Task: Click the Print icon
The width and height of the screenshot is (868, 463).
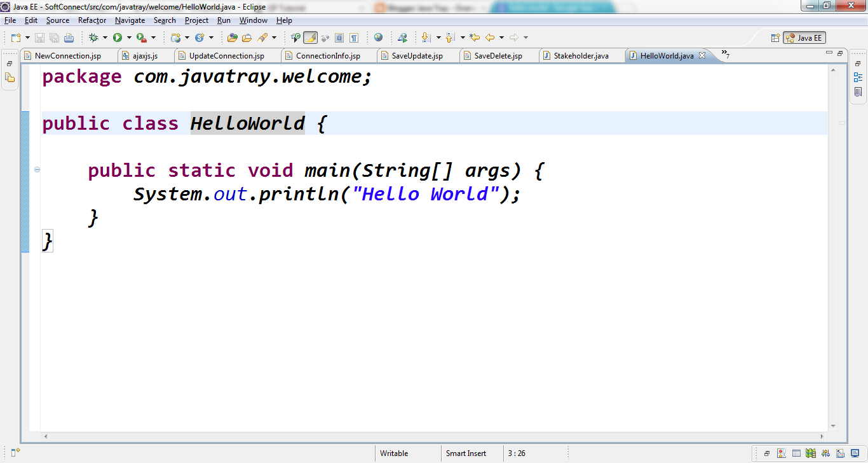Action: pyautogui.click(x=69, y=37)
